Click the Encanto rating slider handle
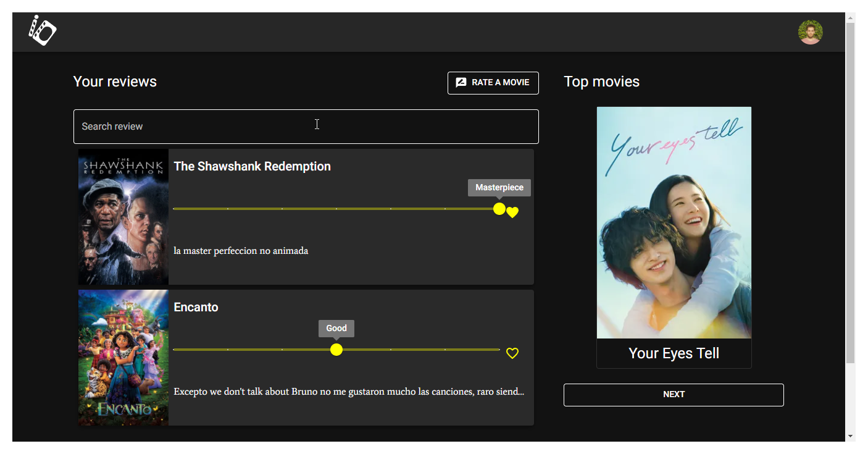Viewport: 868px width, 454px height. pos(336,350)
